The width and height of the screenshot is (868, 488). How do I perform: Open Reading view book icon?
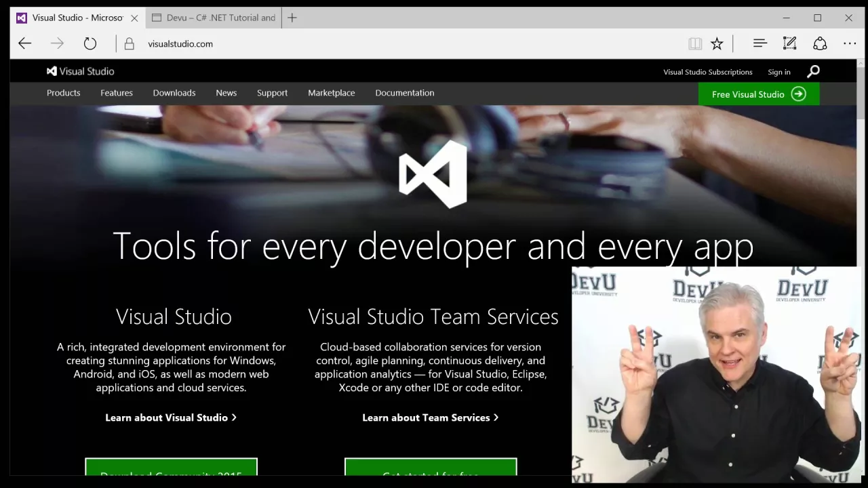coord(695,43)
